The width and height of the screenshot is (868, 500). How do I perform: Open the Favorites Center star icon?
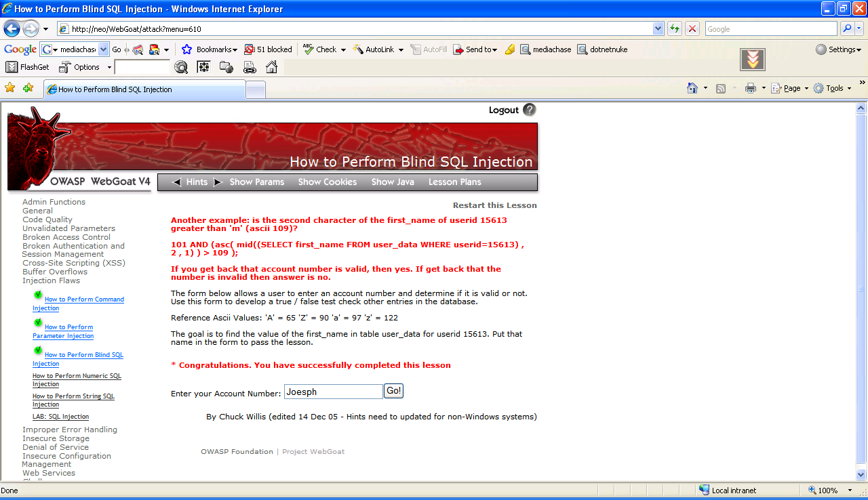[x=9, y=88]
